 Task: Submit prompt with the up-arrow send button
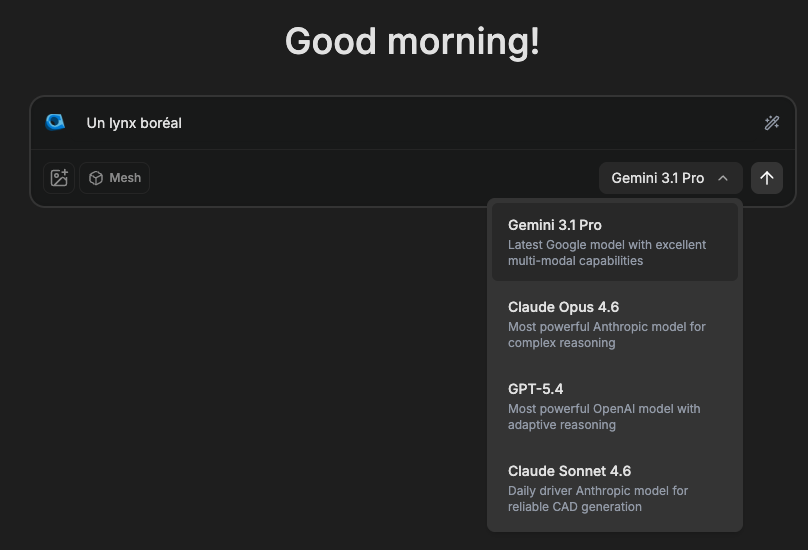coord(766,178)
